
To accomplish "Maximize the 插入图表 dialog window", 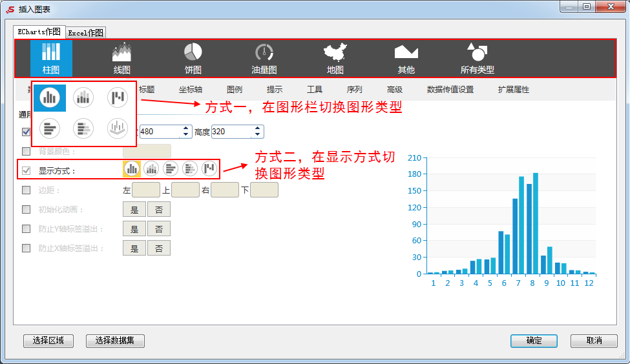I will tap(587, 6).
